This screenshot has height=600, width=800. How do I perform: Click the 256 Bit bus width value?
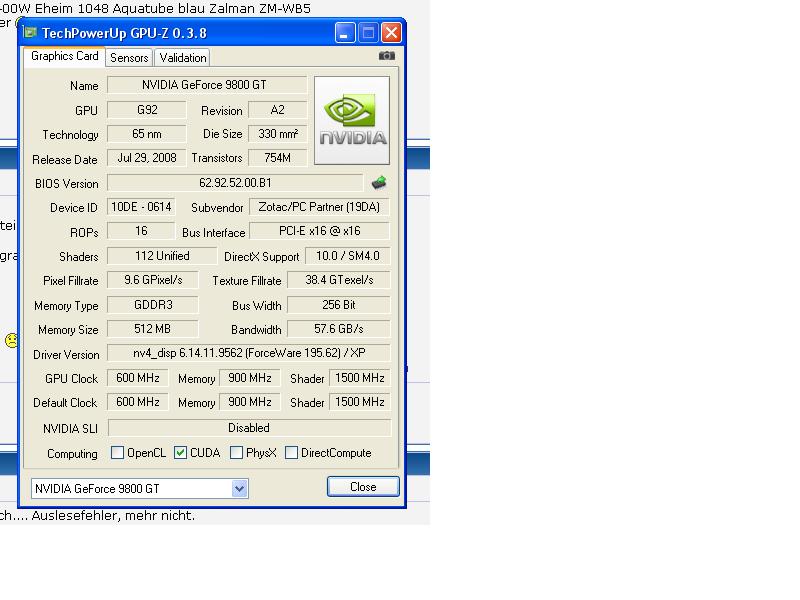pos(339,305)
